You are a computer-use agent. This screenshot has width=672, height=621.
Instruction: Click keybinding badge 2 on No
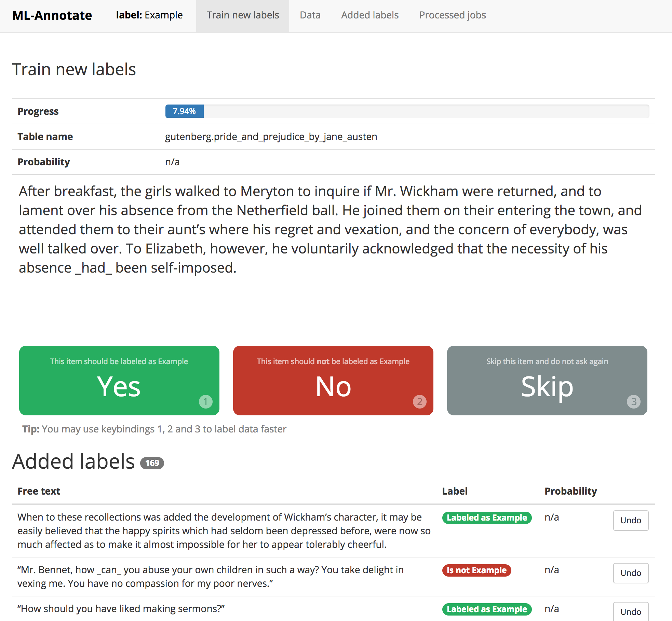(419, 401)
